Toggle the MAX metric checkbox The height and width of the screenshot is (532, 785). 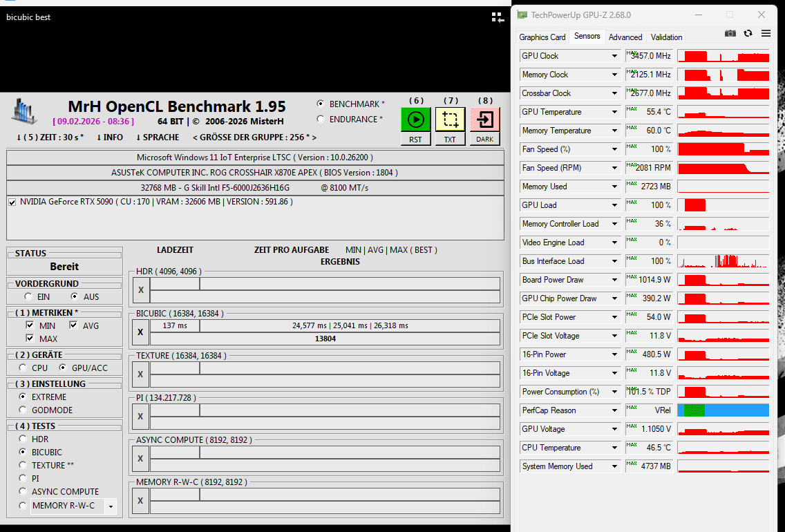coord(30,339)
